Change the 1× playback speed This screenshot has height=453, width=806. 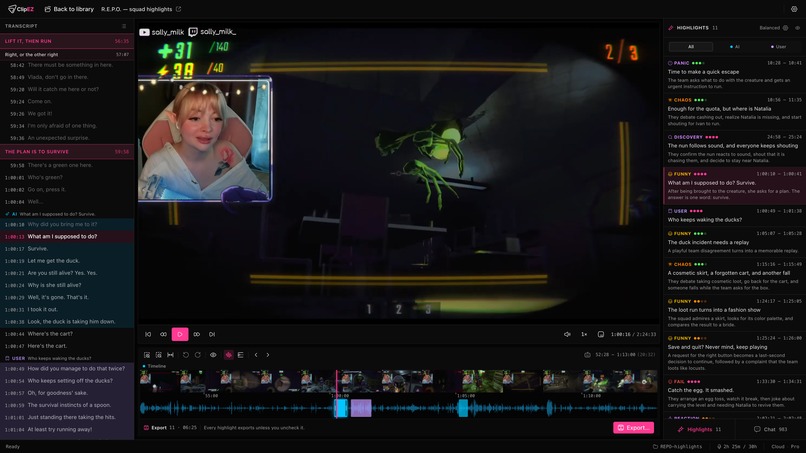tap(584, 334)
